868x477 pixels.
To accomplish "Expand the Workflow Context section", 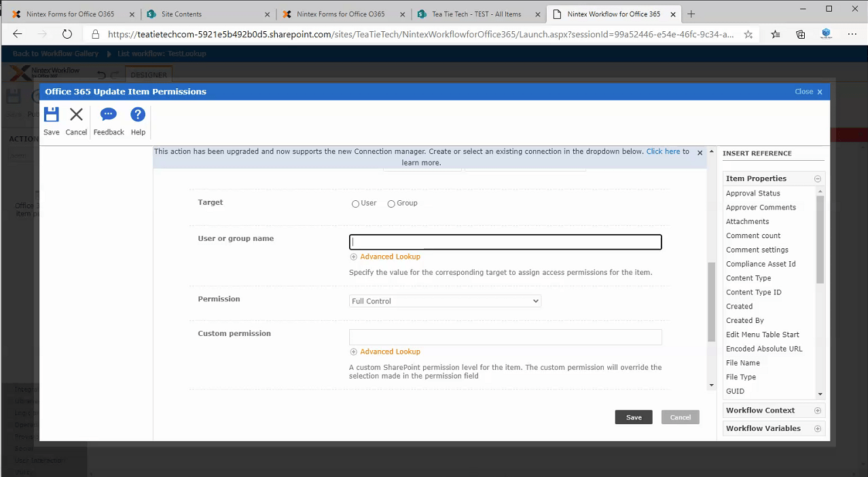I will pos(818,411).
